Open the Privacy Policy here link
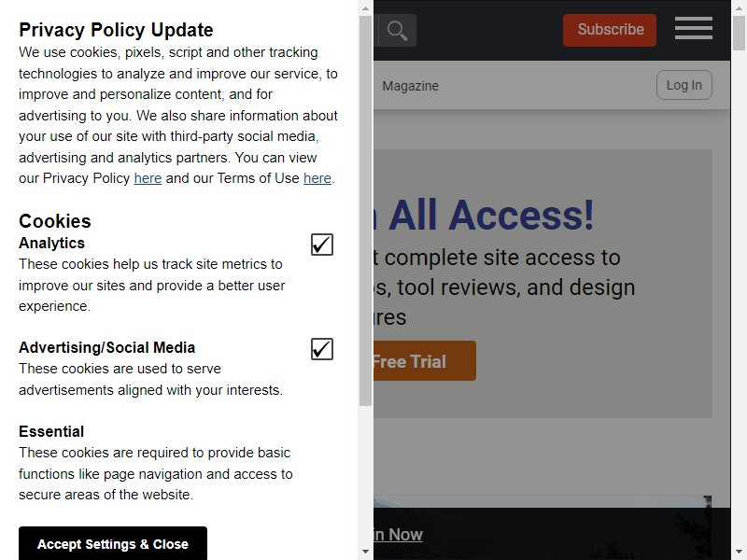This screenshot has width=747, height=560. (x=148, y=178)
